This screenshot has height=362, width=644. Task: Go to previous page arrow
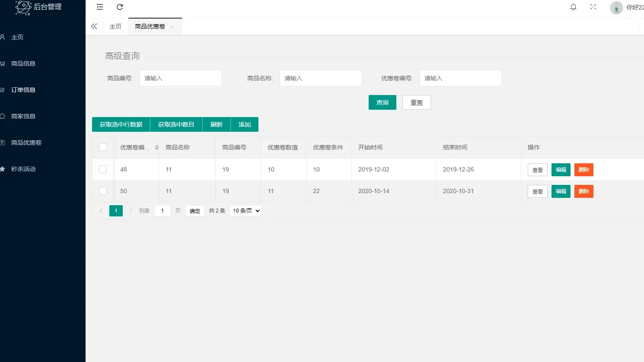pyautogui.click(x=101, y=211)
